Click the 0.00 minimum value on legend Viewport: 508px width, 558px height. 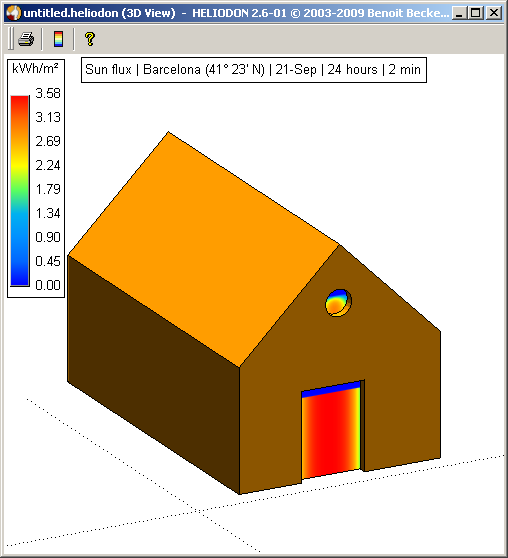point(48,285)
